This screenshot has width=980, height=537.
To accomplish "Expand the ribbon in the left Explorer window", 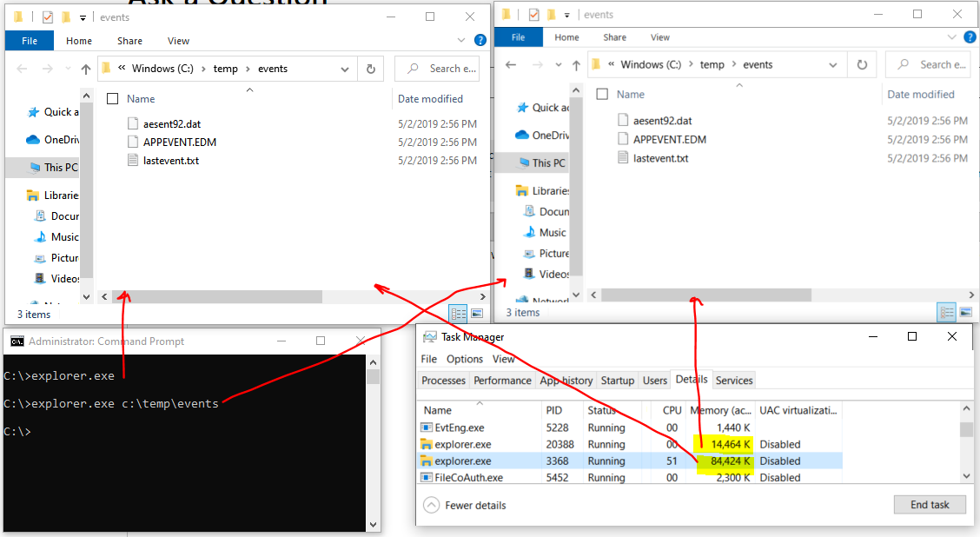I will pos(461,40).
